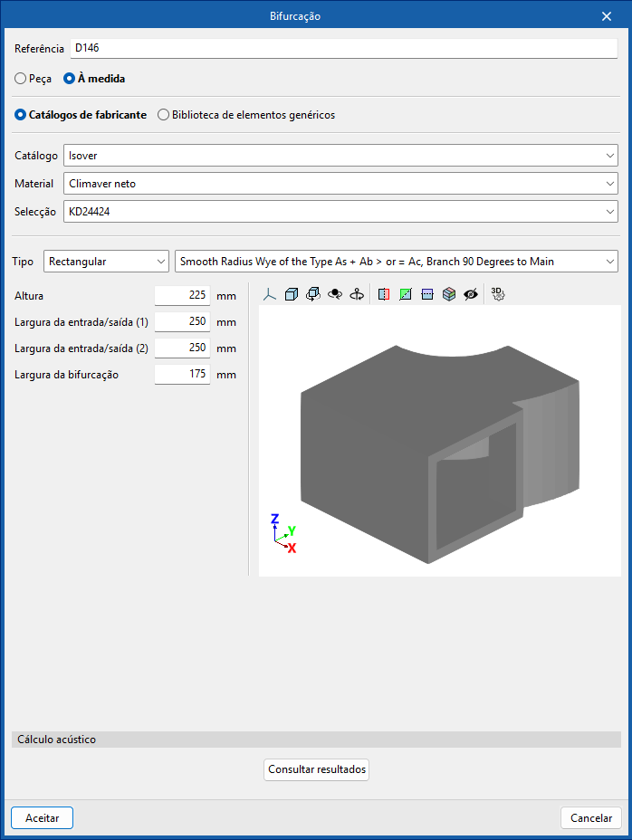Open the Smooth Radius Wye fitting type dropdown
Image resolution: width=632 pixels, height=840 pixels.
click(397, 262)
